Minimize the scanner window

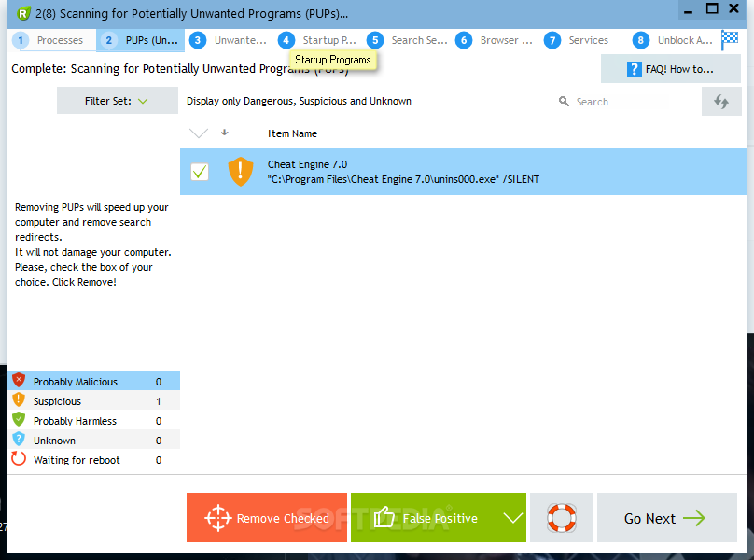(689, 10)
